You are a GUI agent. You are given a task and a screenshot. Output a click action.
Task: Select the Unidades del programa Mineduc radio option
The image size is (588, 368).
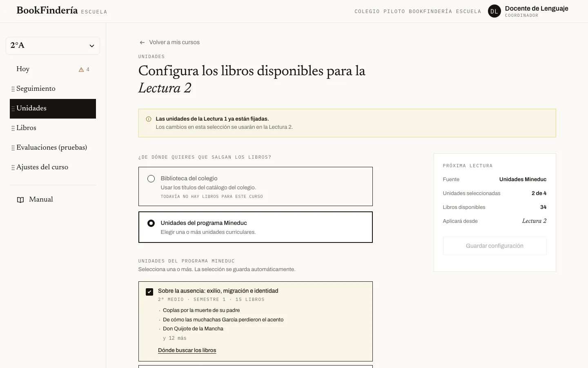151,223
